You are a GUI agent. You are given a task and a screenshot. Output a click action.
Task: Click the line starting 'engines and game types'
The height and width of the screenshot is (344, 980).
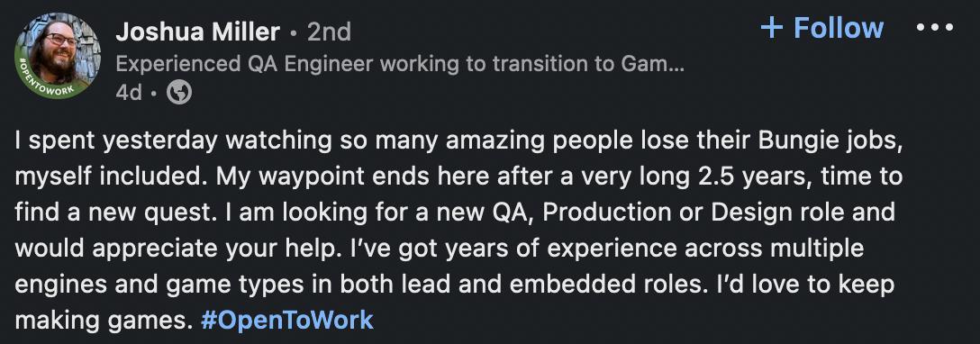coord(454,284)
